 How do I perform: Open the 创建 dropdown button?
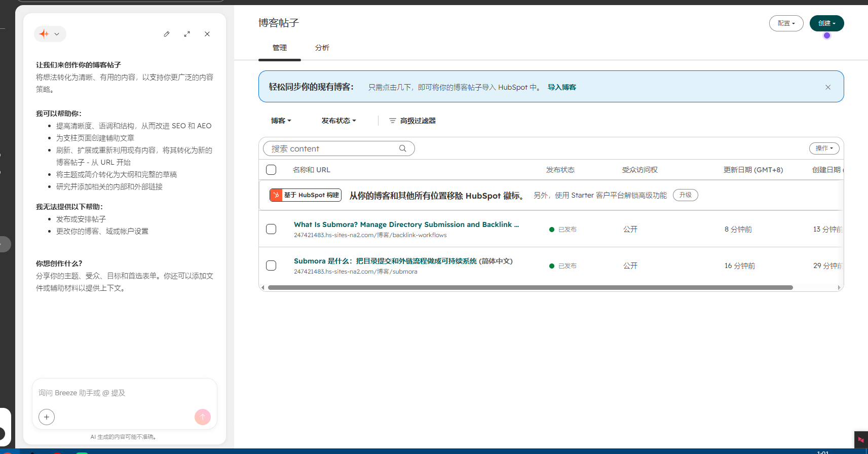827,23
